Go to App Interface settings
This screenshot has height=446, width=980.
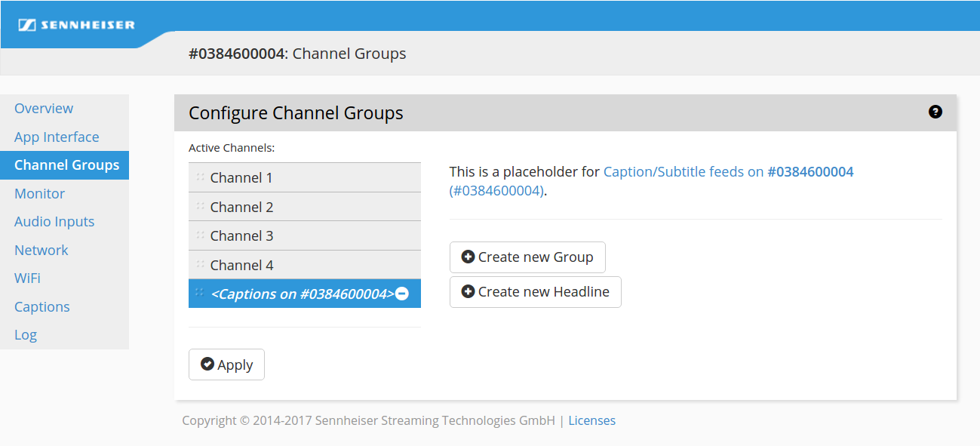coord(57,137)
